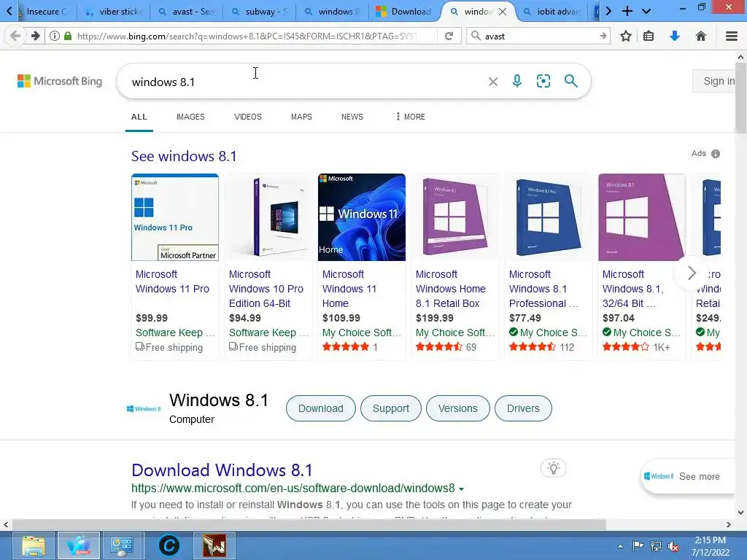The image size is (747, 560).
Task: List all tabs dropdown arrow
Action: click(646, 11)
